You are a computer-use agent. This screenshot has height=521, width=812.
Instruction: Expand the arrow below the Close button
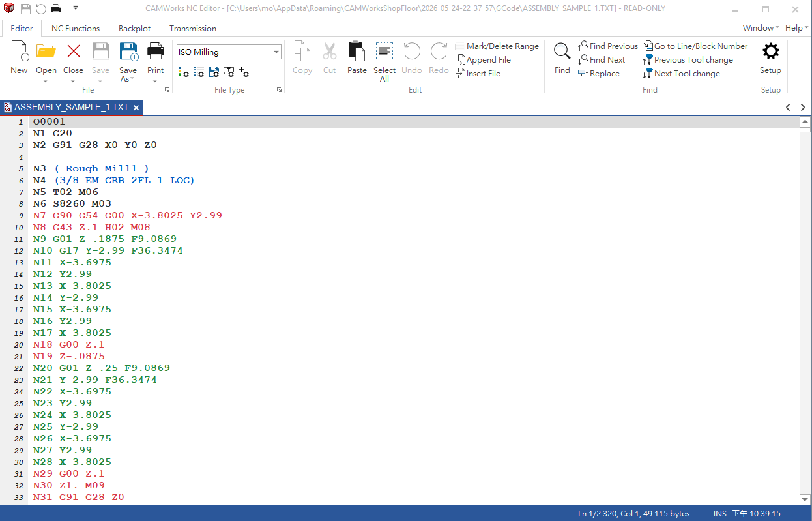click(73, 81)
